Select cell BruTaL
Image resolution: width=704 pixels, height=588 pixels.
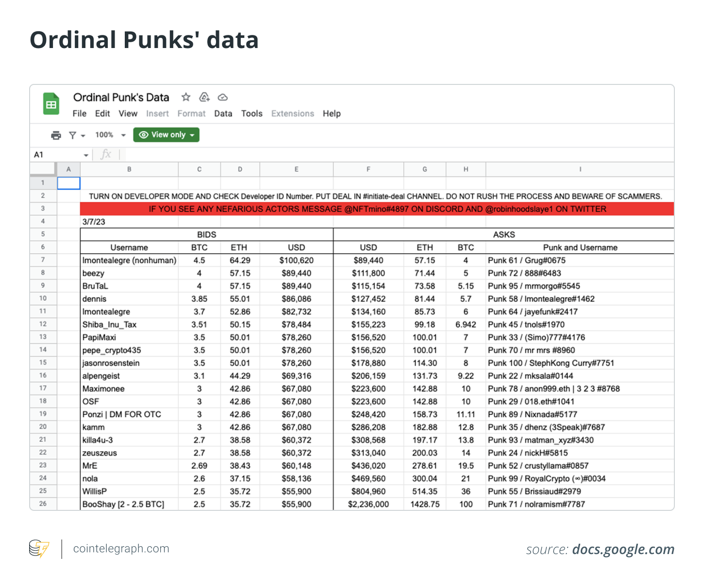(129, 286)
